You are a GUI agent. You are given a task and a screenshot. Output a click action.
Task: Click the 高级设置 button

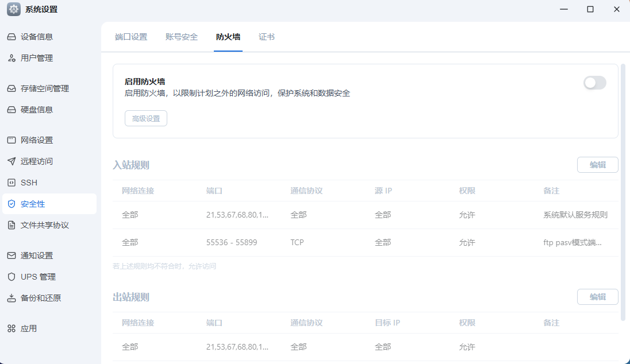point(146,118)
